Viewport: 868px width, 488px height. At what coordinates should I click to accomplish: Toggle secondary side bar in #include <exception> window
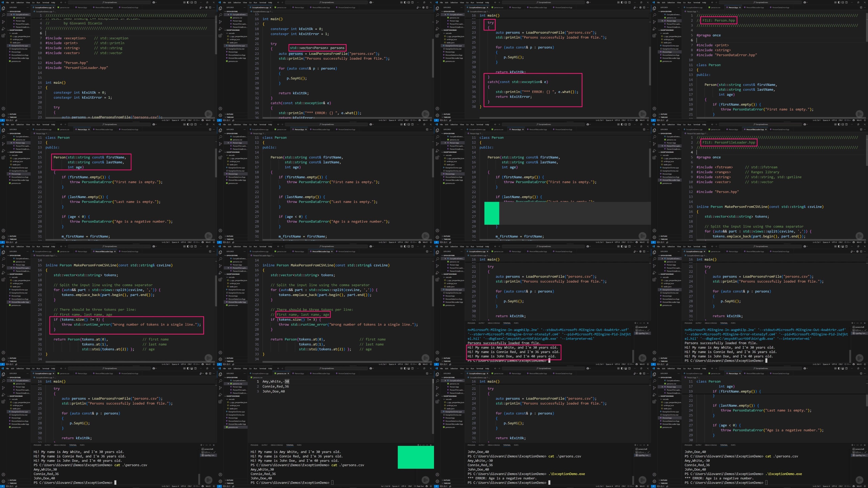click(195, 2)
